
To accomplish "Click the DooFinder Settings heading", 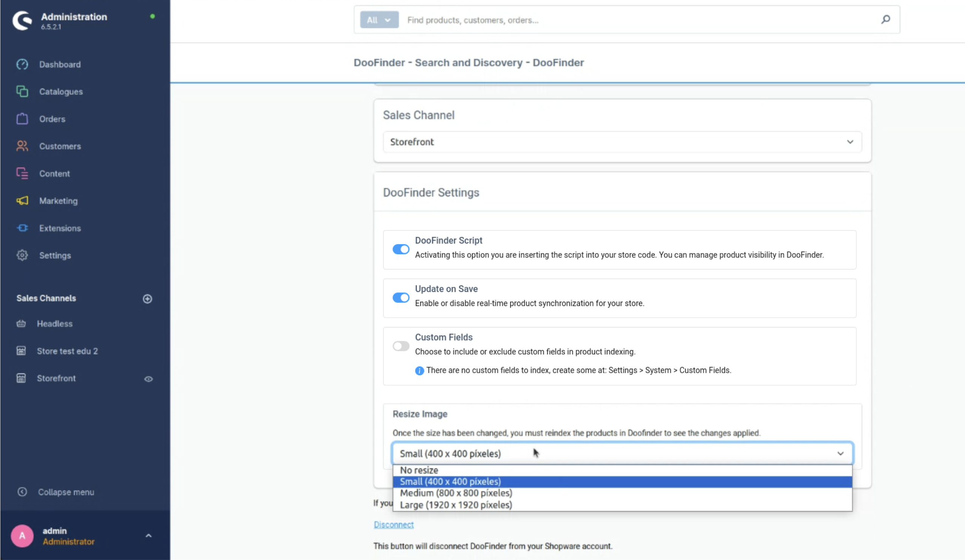I will 431,192.
